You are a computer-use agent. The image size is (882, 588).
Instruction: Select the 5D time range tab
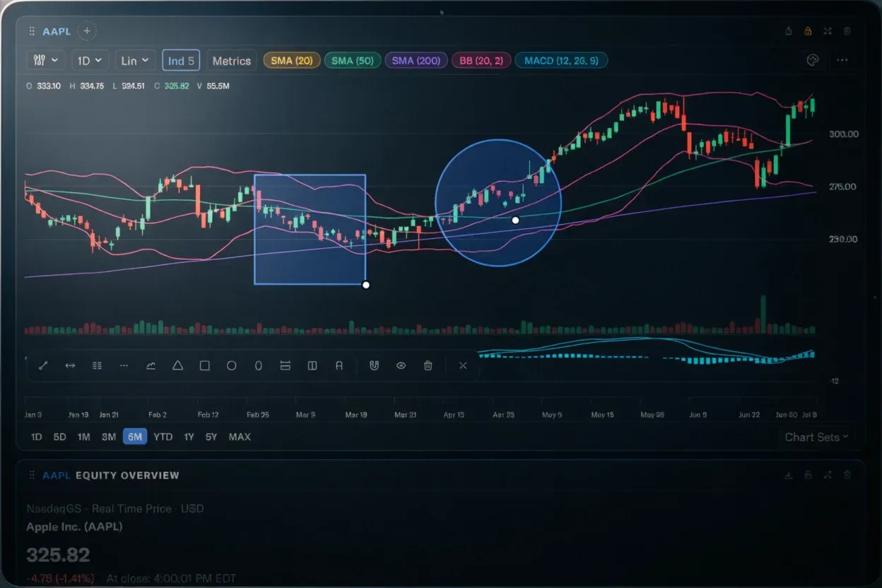tap(59, 437)
